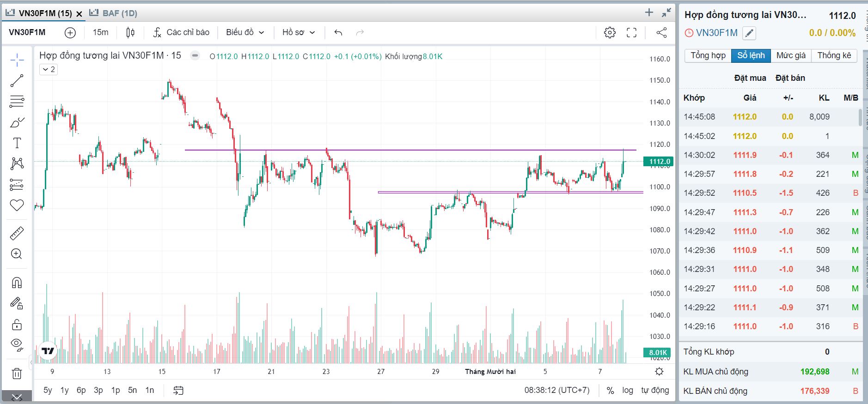Open the Tổng hợp tab
Image resolution: width=868 pixels, height=404 pixels.
pyautogui.click(x=708, y=55)
